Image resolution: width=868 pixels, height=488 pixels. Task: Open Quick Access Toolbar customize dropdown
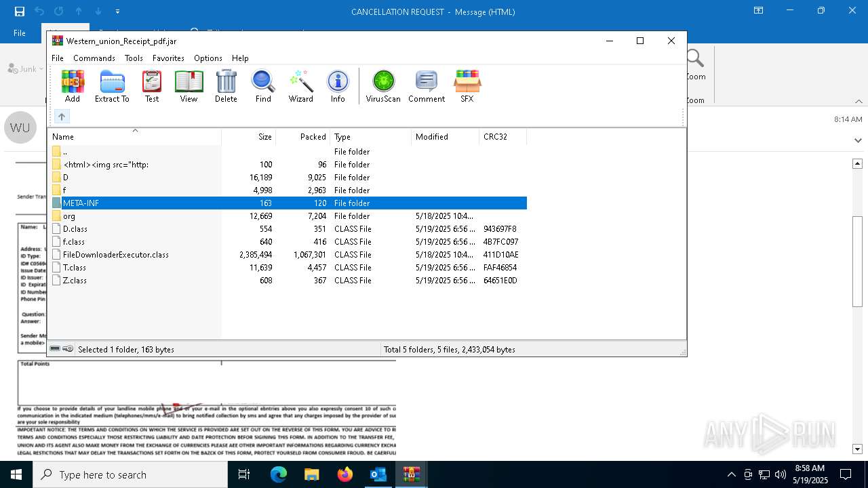(117, 11)
